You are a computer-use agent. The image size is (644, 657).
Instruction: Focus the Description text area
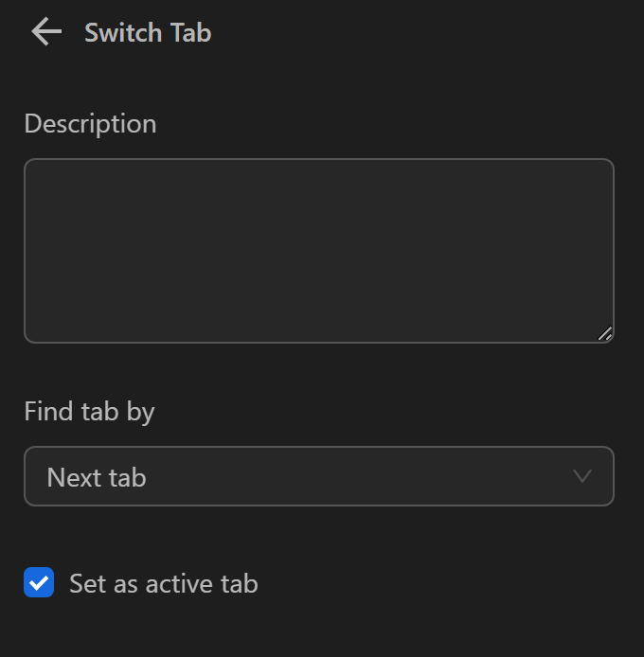click(x=318, y=250)
